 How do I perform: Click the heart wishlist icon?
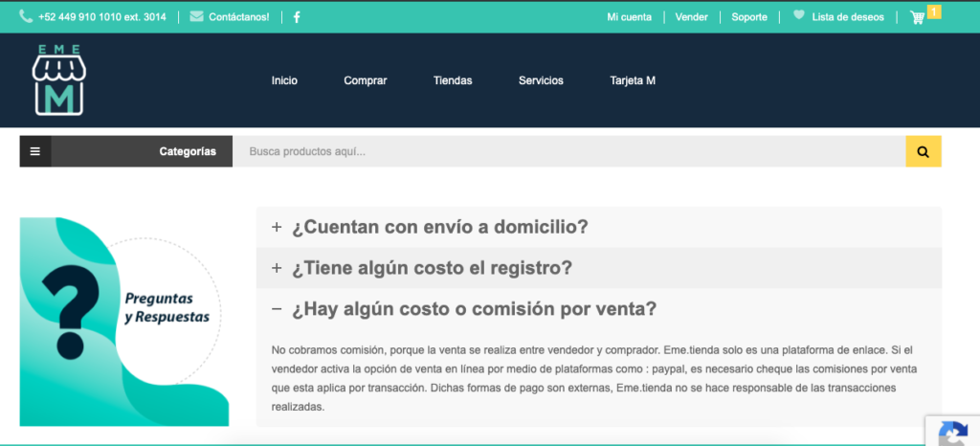799,16
